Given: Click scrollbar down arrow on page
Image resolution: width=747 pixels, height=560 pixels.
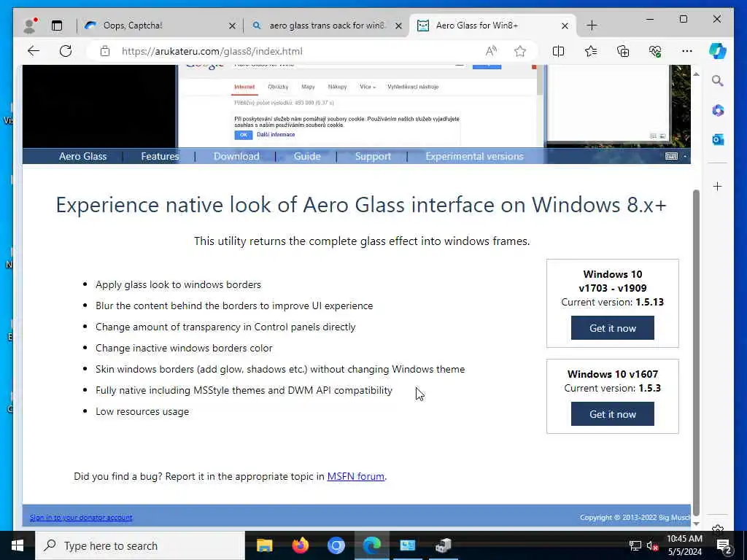Looking at the screenshot, I should pyautogui.click(x=696, y=524).
